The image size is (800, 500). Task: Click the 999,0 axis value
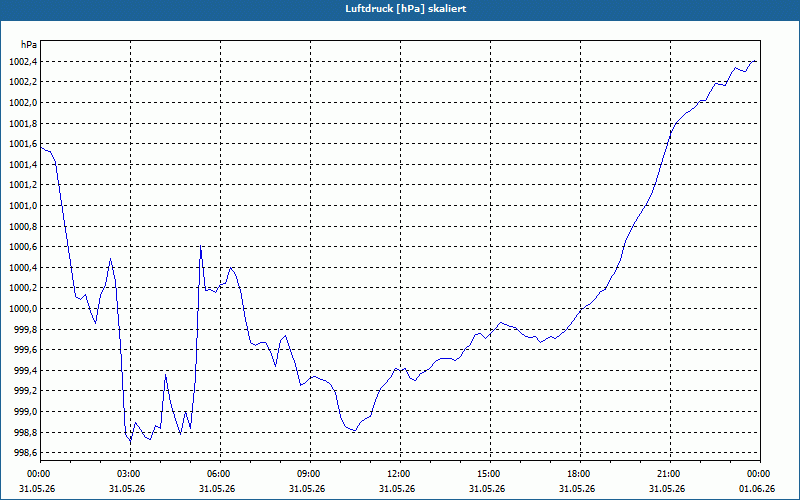tap(25, 412)
